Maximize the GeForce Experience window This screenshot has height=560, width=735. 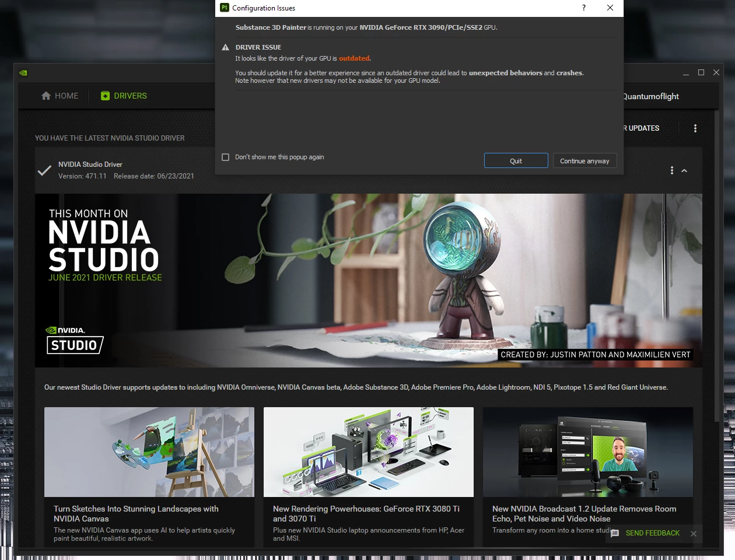(x=701, y=73)
